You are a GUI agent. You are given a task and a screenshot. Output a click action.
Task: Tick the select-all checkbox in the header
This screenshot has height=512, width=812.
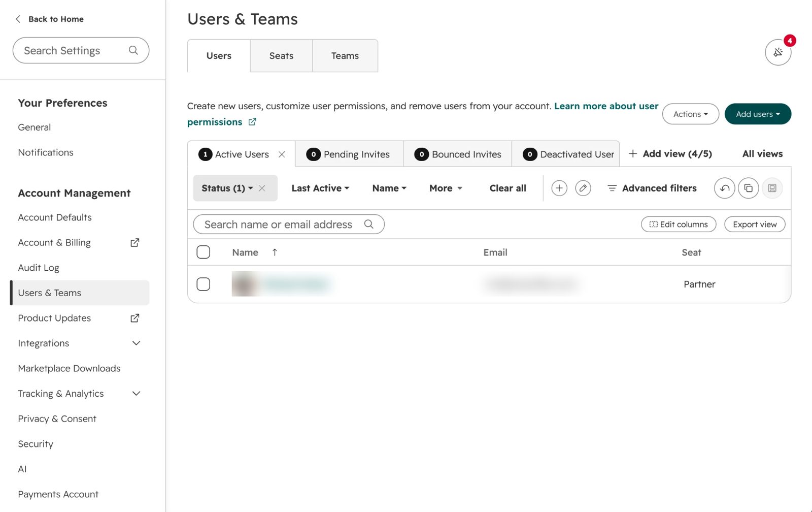pyautogui.click(x=204, y=252)
